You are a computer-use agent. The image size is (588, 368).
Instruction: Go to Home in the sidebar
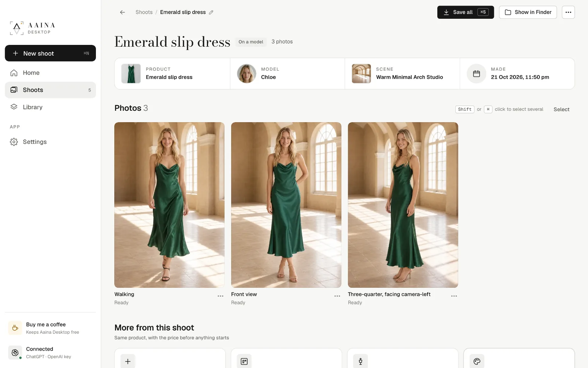pos(50,73)
